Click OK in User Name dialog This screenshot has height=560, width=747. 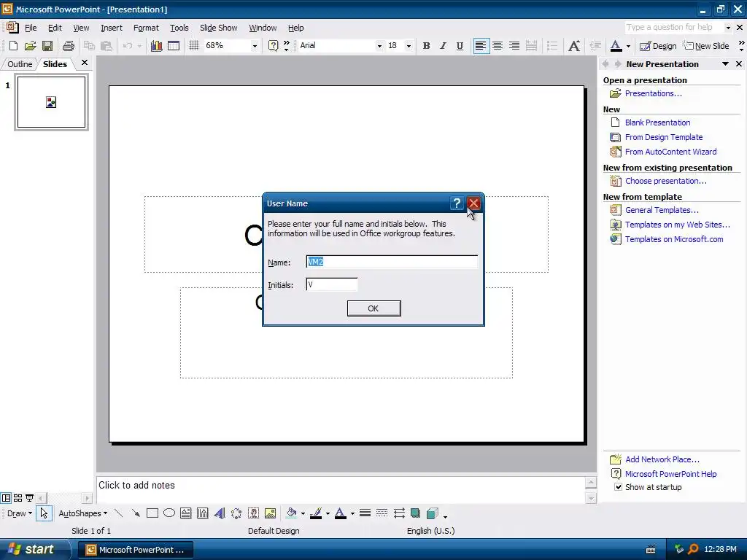pos(373,308)
